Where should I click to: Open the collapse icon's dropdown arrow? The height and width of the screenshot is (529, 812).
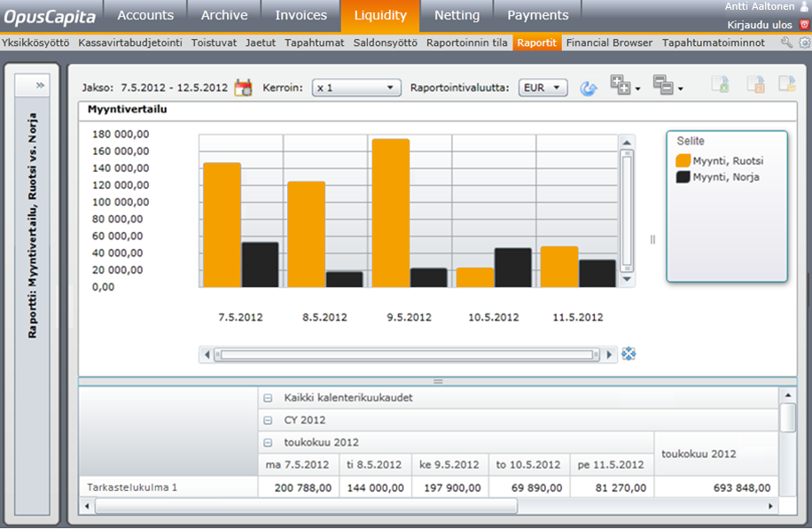point(681,89)
